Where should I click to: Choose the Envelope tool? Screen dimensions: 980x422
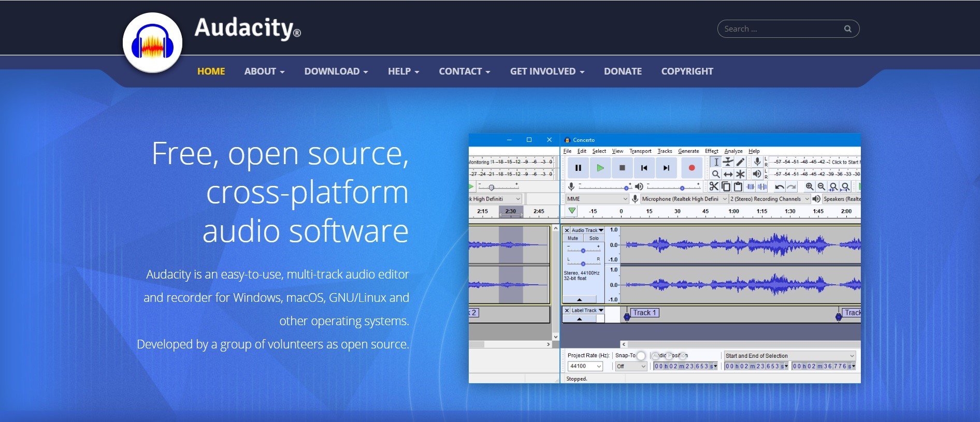tap(728, 162)
